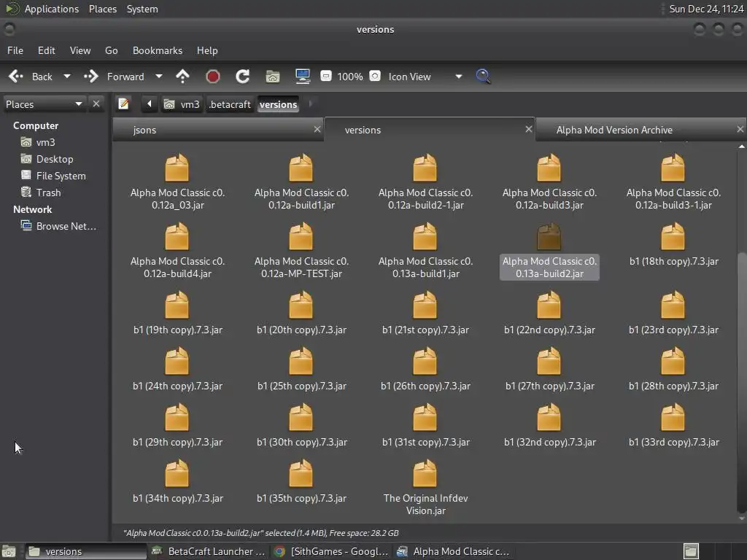Click the .betacraft breadcrumb path button

pos(229,104)
